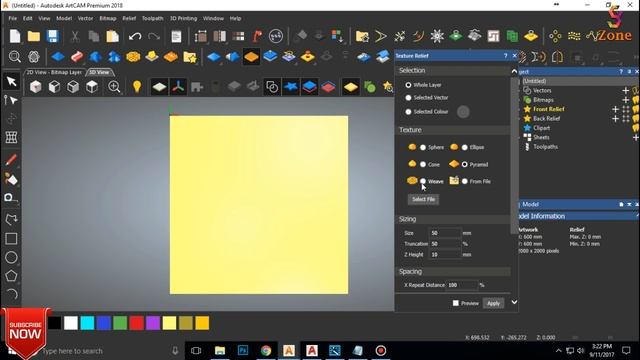Click the sun-shaped toolpath icon
Image resolution: width=640 pixels, height=360 pixels.
(x=437, y=36)
